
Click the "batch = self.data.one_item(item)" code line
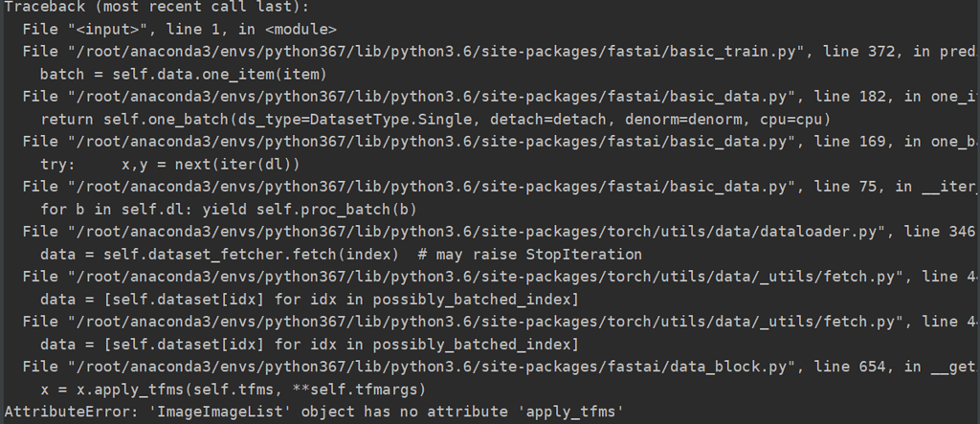click(183, 75)
